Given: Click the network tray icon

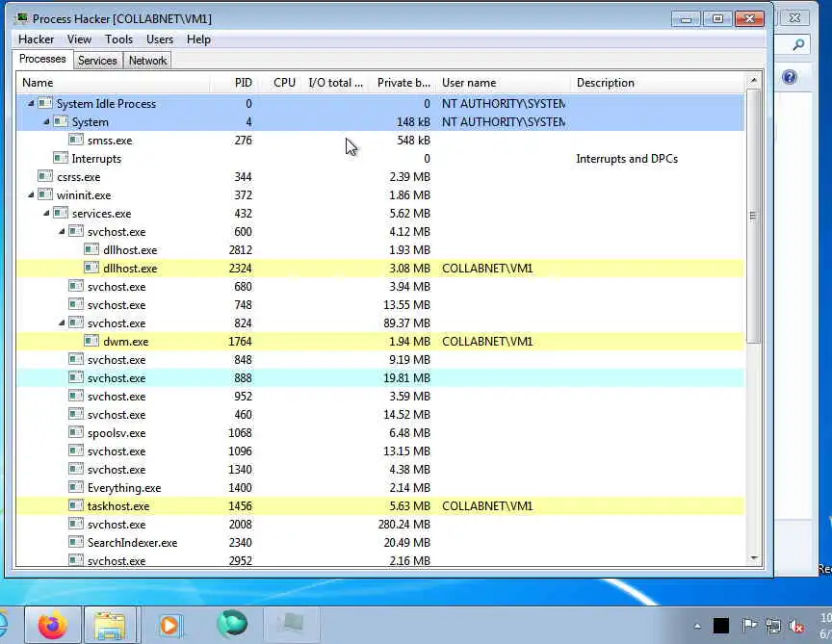Looking at the screenshot, I should (x=773, y=626).
